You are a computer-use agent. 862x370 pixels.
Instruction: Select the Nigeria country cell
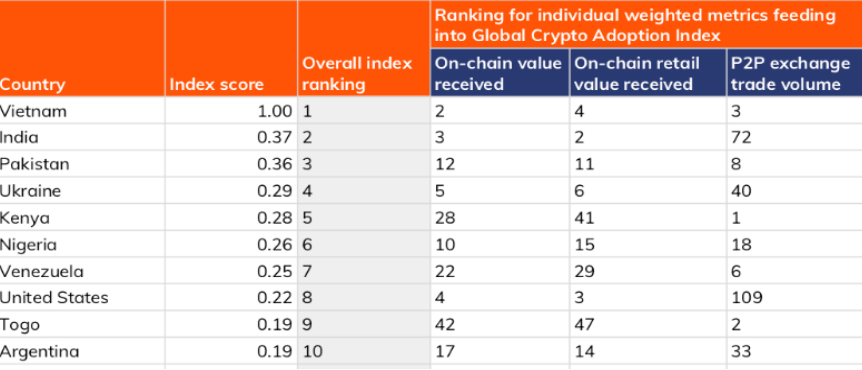click(x=82, y=244)
